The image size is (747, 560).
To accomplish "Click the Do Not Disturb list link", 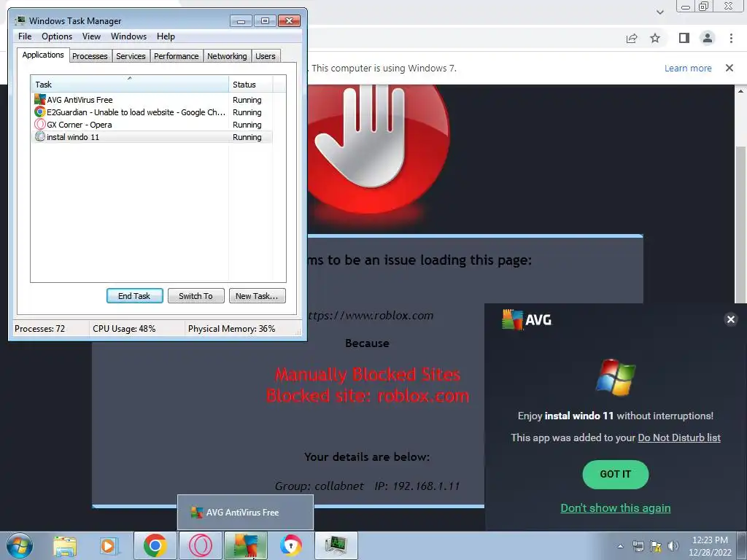I will pyautogui.click(x=679, y=437).
